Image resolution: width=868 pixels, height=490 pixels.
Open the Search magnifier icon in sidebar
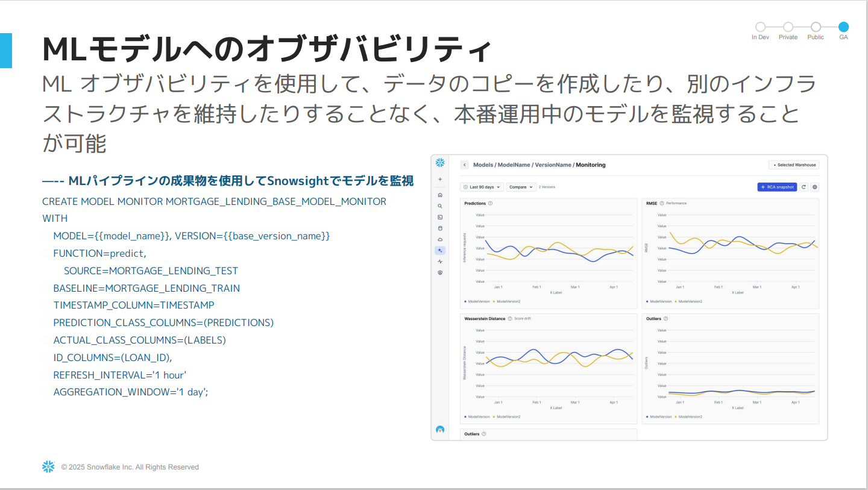(x=440, y=206)
